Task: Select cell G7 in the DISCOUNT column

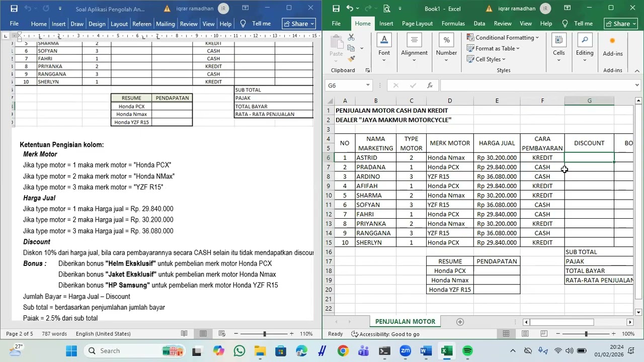Action: pyautogui.click(x=589, y=167)
